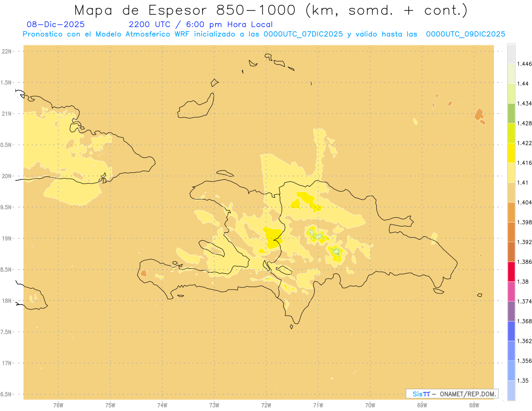
Task: Click the colorbar value 1.368
Action: click(x=524, y=321)
